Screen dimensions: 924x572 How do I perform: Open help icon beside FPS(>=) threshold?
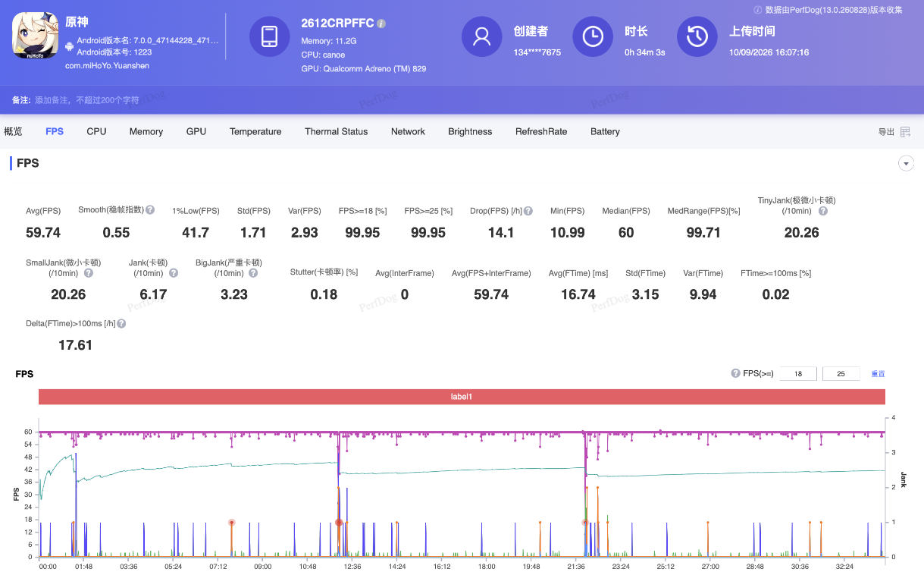735,373
